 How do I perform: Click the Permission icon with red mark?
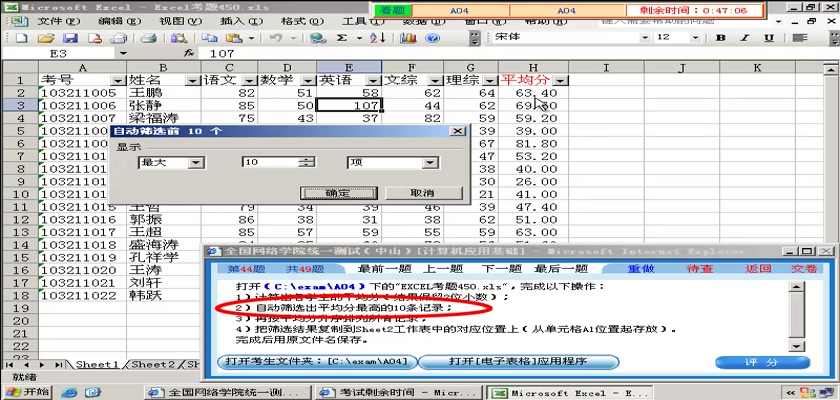tap(95, 38)
